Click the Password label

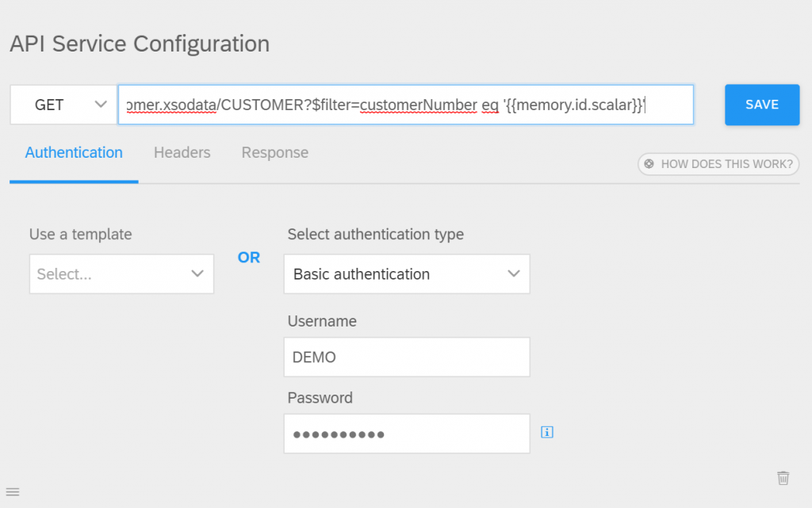coord(320,398)
